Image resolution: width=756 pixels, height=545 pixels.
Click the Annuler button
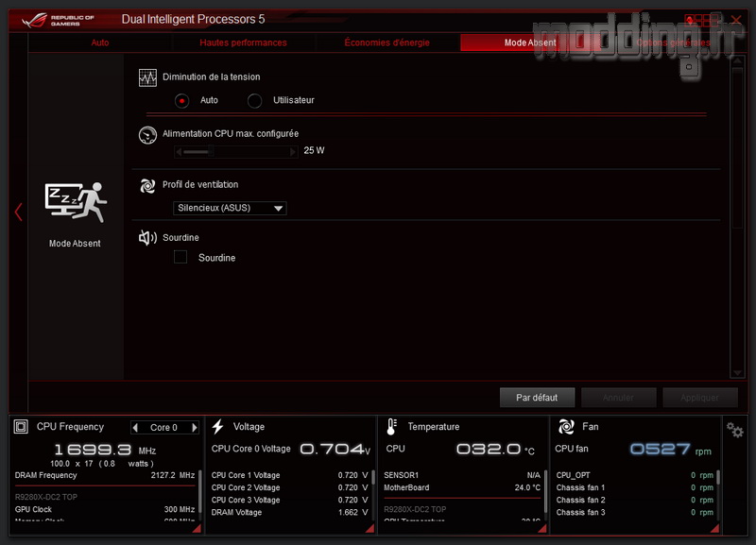[x=619, y=398]
